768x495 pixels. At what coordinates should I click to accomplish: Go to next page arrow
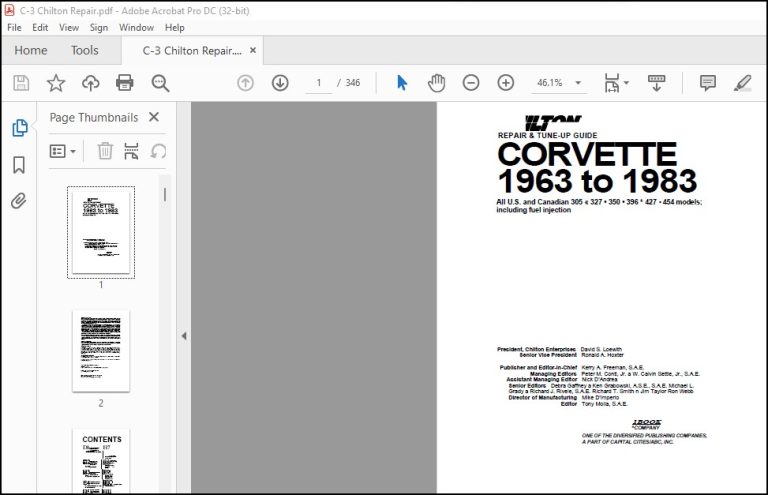(x=280, y=83)
